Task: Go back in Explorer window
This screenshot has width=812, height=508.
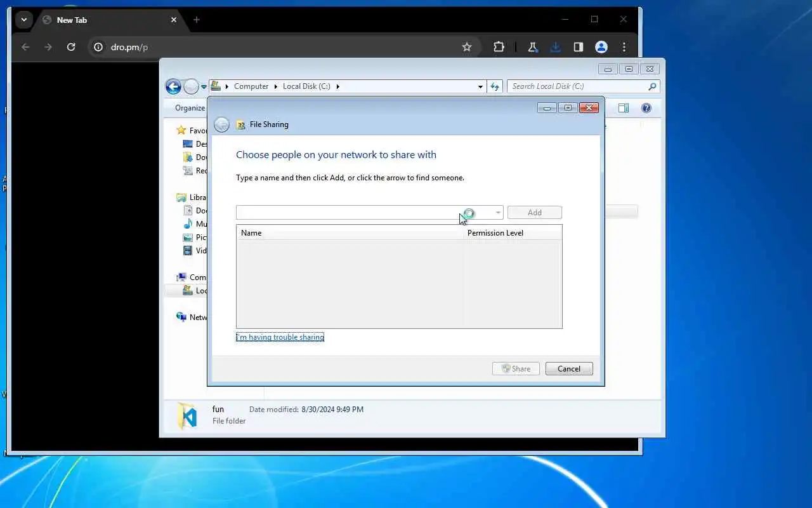Action: point(173,86)
